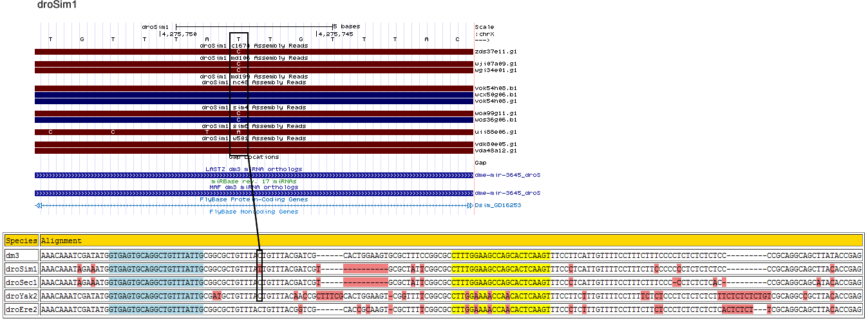The height and width of the screenshot is (321, 868).
Task: Click the left double-arrow on the Dsim_GD16253 track
Action: pos(39,205)
